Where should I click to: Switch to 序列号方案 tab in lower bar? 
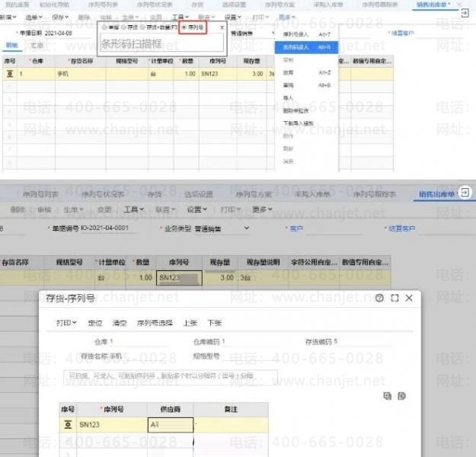pos(254,194)
